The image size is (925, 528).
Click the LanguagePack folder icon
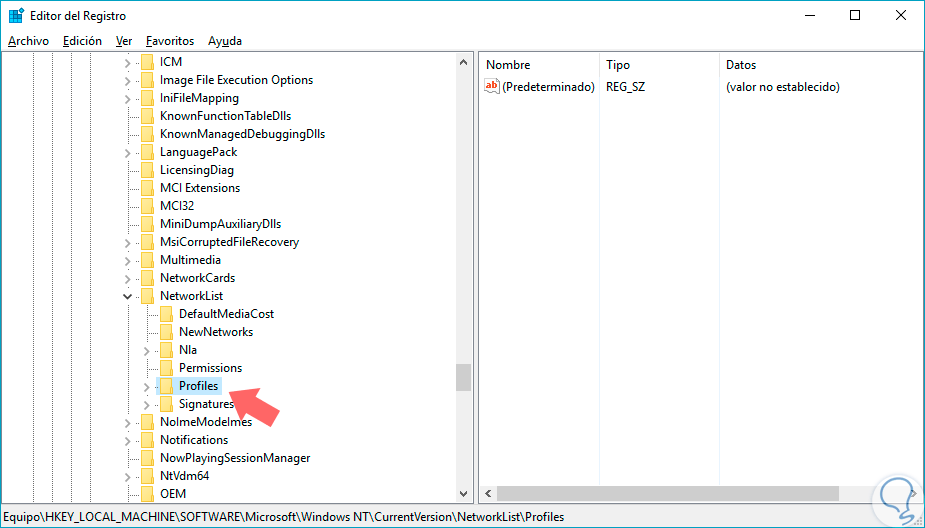147,152
